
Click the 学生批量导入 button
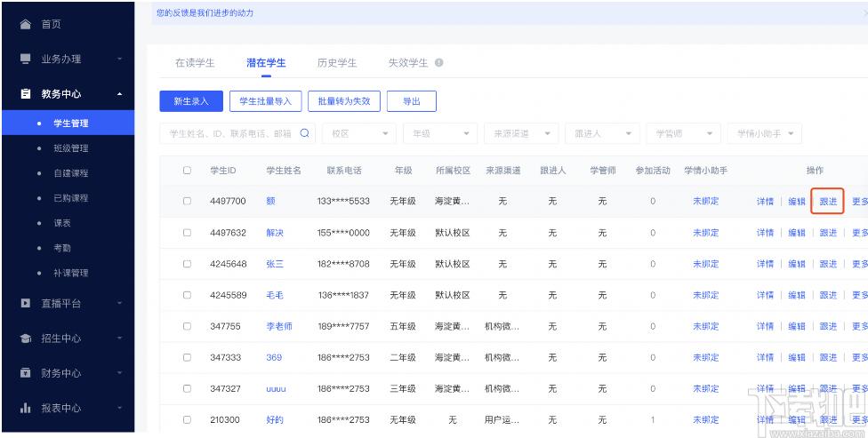pos(266,101)
